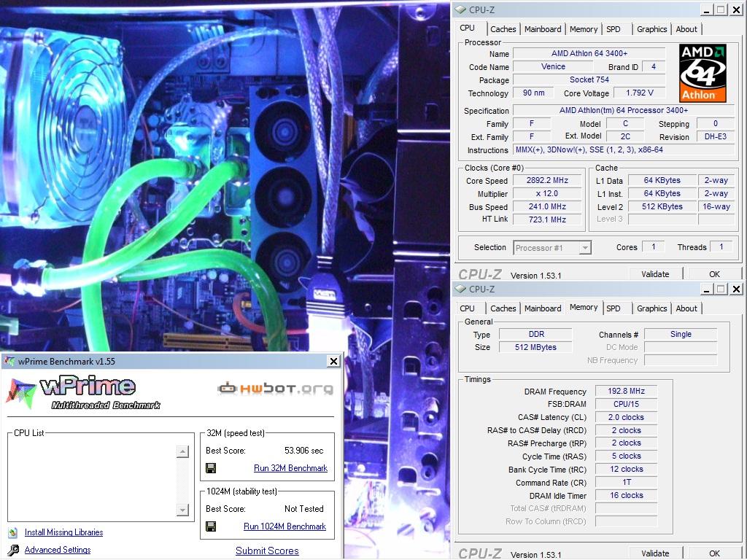Open Caches tab in bottom CPU-Z window
Image resolution: width=747 pixels, height=560 pixels.
503,308
